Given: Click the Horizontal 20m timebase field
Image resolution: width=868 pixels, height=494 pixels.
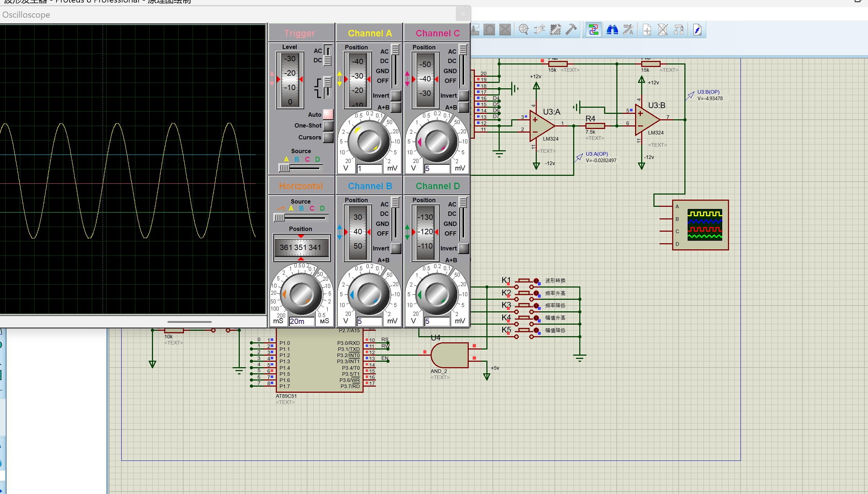Looking at the screenshot, I should click(x=302, y=321).
